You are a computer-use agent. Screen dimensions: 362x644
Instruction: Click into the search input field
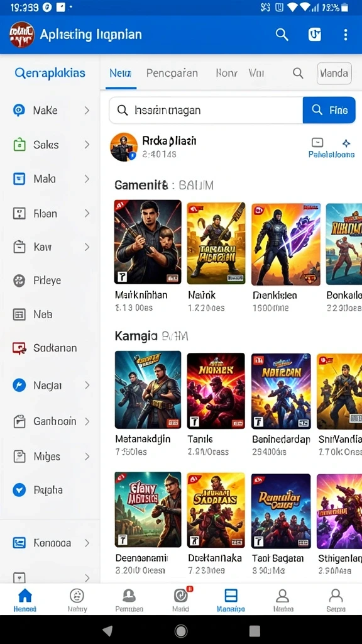point(206,110)
